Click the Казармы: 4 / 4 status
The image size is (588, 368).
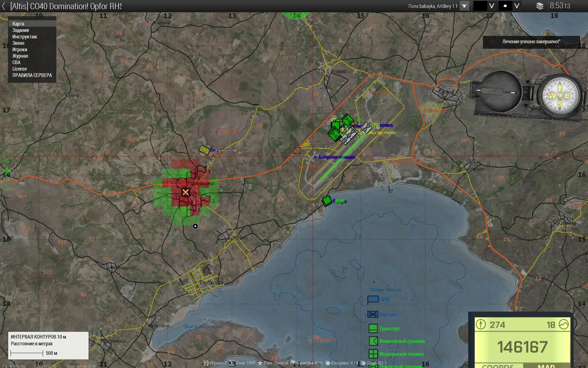click(x=342, y=363)
